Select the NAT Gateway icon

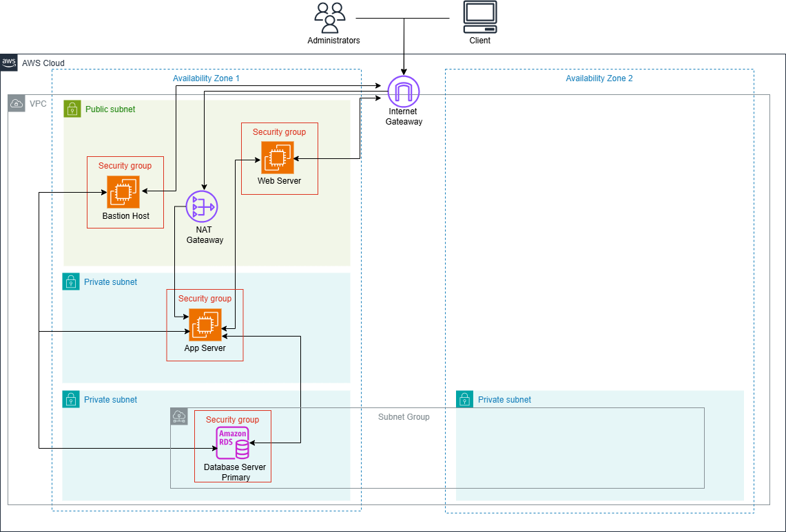pos(202,206)
